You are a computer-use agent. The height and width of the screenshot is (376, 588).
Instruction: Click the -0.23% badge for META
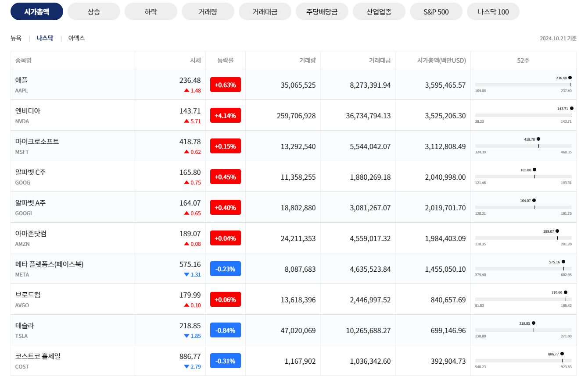[x=226, y=269]
